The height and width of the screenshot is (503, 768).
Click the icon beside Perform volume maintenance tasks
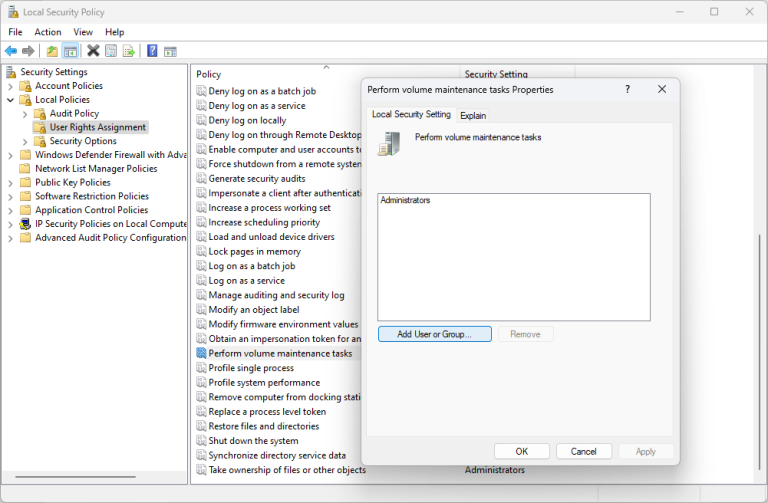[201, 353]
